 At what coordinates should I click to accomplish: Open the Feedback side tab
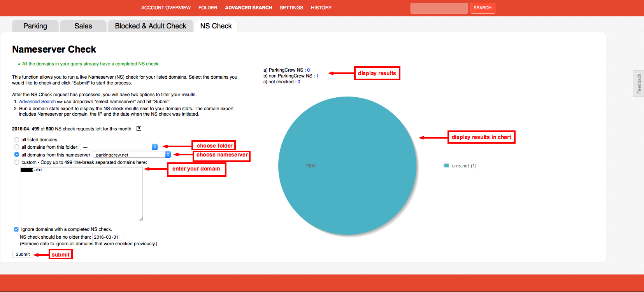point(639,83)
